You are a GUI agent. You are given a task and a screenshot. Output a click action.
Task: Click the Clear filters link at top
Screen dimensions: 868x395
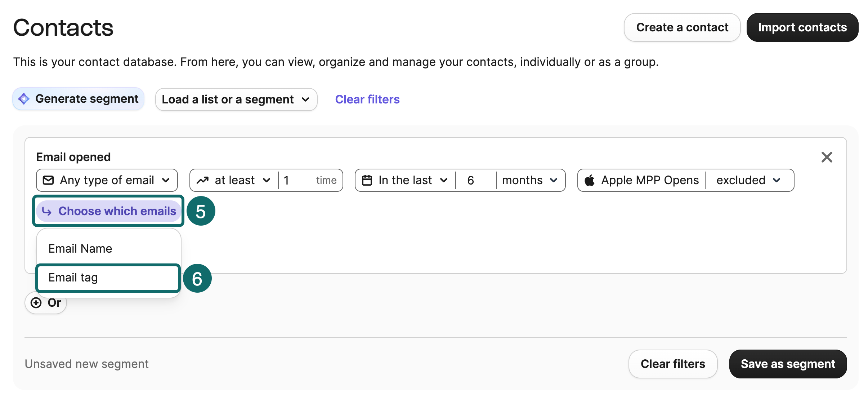(x=367, y=99)
